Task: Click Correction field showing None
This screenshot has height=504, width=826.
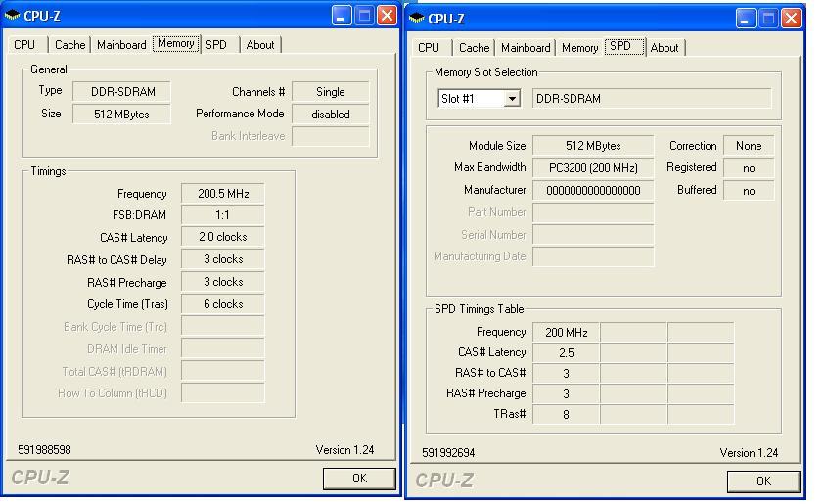Action: point(749,146)
